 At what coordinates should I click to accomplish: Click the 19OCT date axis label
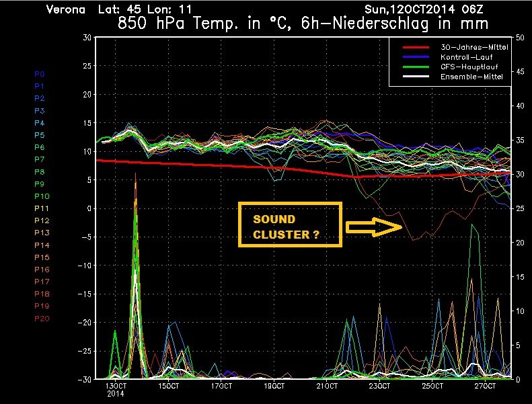[274, 387]
